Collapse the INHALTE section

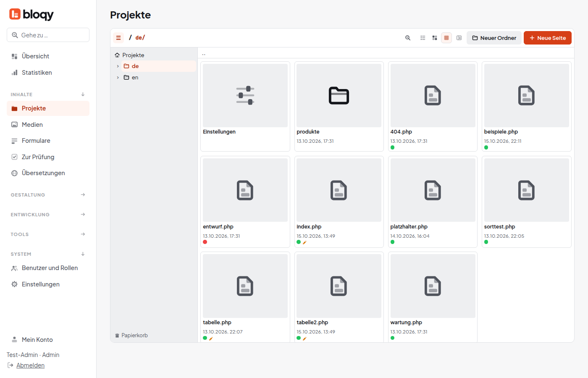48,94
